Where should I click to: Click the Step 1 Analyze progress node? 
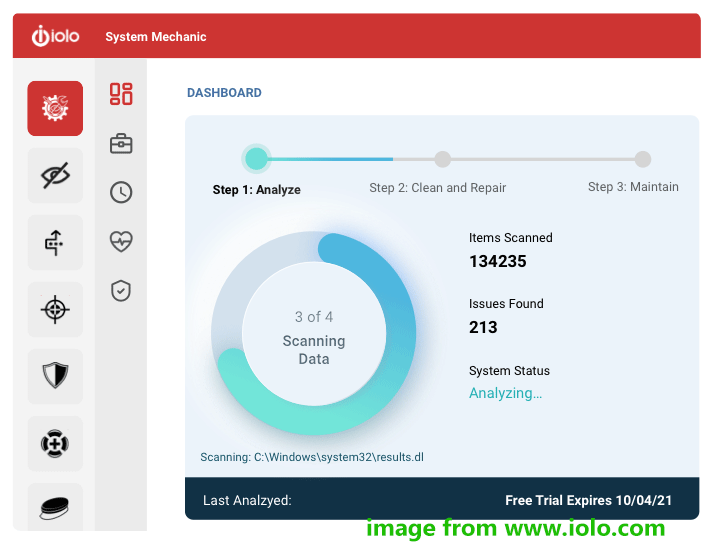[x=256, y=159]
